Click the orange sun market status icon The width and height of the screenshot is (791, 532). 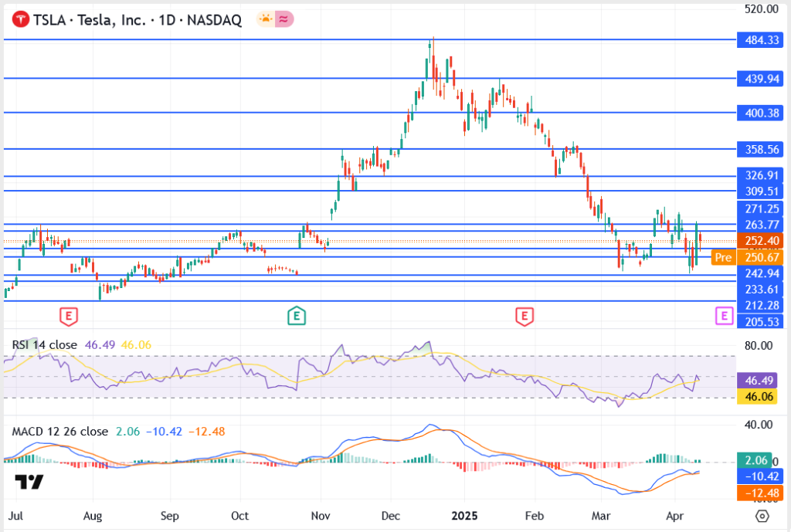tap(265, 20)
